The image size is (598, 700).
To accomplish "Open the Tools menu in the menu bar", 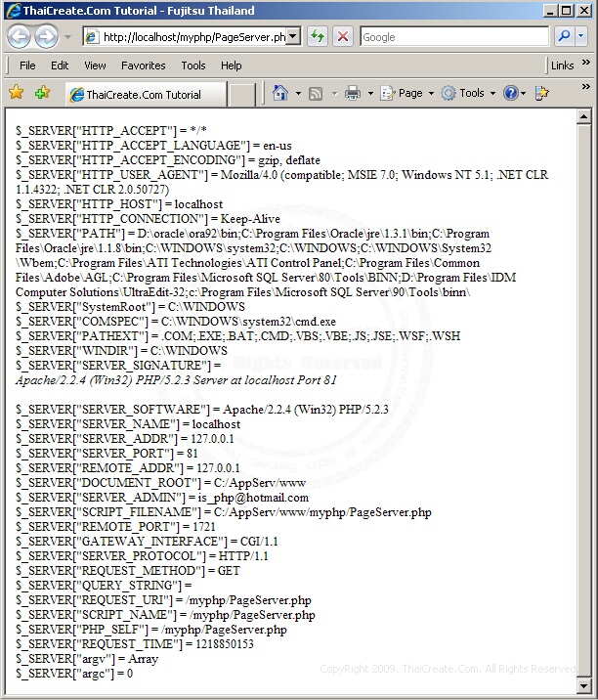I will click(x=193, y=66).
